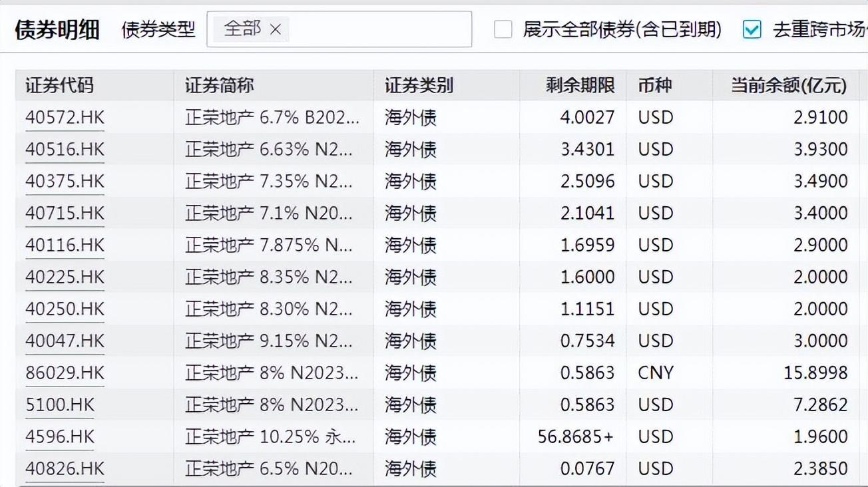
Task: Enable 展示全部债券(含已到期) checkbox
Action: coord(503,29)
